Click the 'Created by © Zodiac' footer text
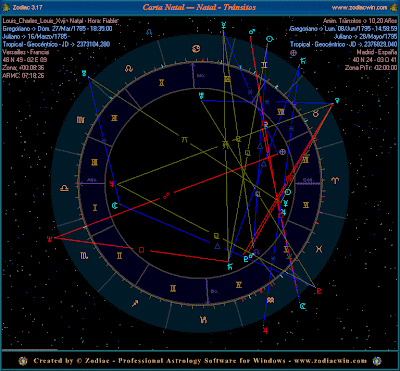Image resolution: width=400 pixels, height=371 pixels. click(x=71, y=361)
